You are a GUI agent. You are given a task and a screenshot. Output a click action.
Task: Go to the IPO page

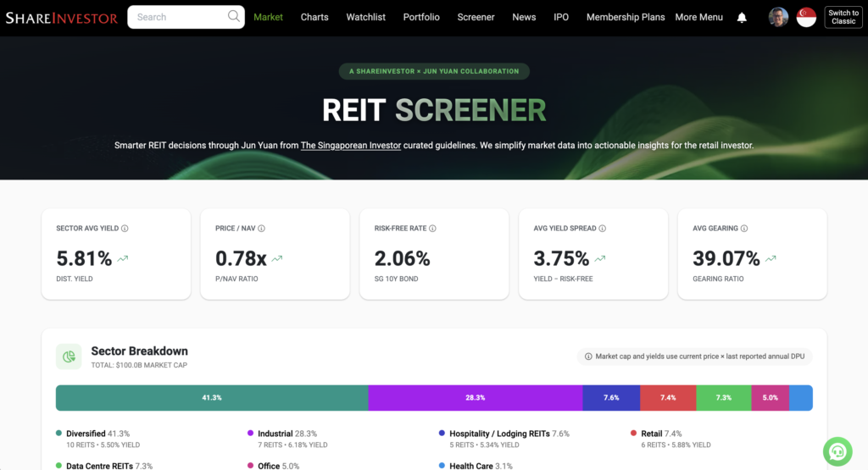[561, 17]
